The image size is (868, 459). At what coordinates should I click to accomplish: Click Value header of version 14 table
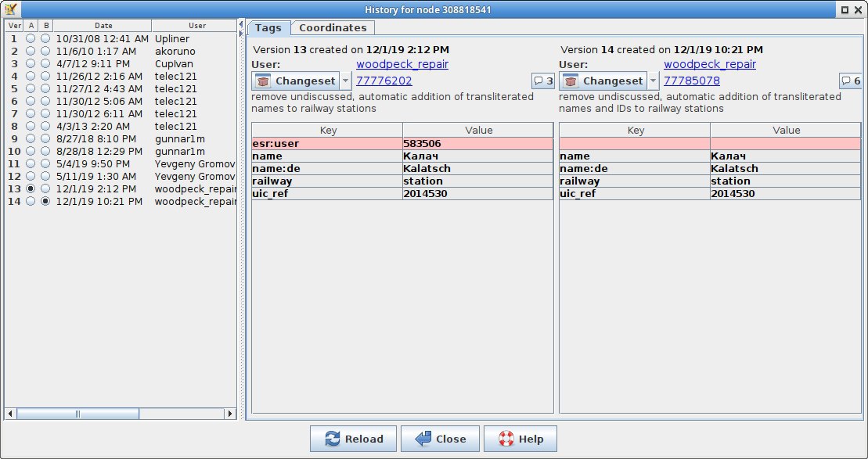(786, 131)
